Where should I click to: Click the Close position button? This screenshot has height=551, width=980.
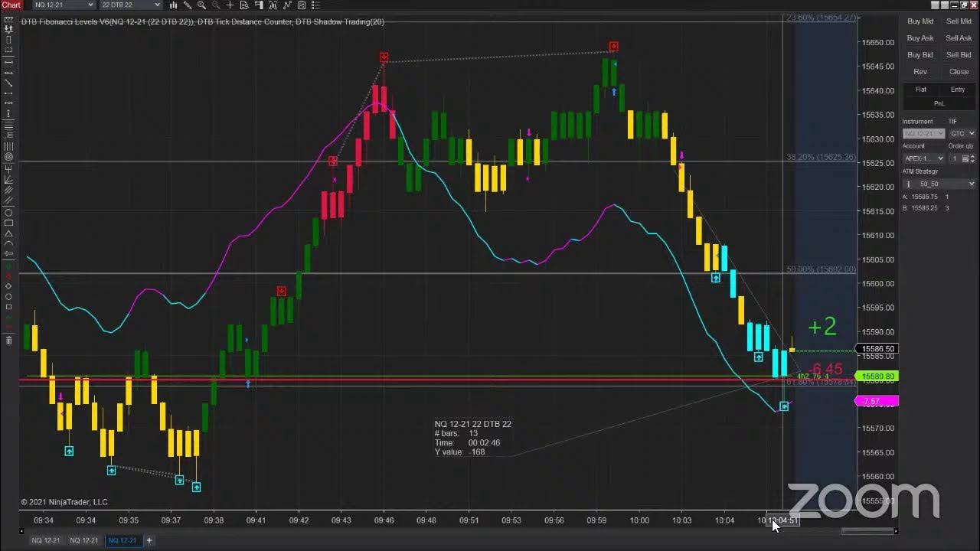pyautogui.click(x=959, y=72)
